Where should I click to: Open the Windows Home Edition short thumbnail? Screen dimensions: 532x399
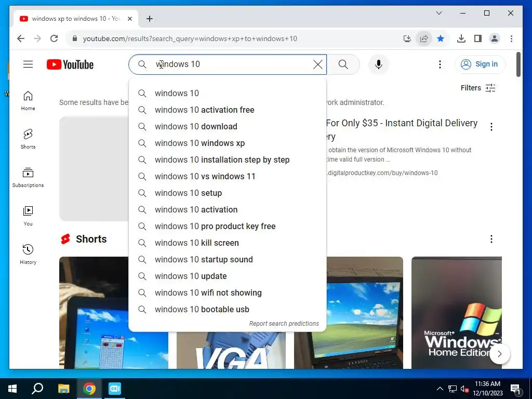(456, 312)
